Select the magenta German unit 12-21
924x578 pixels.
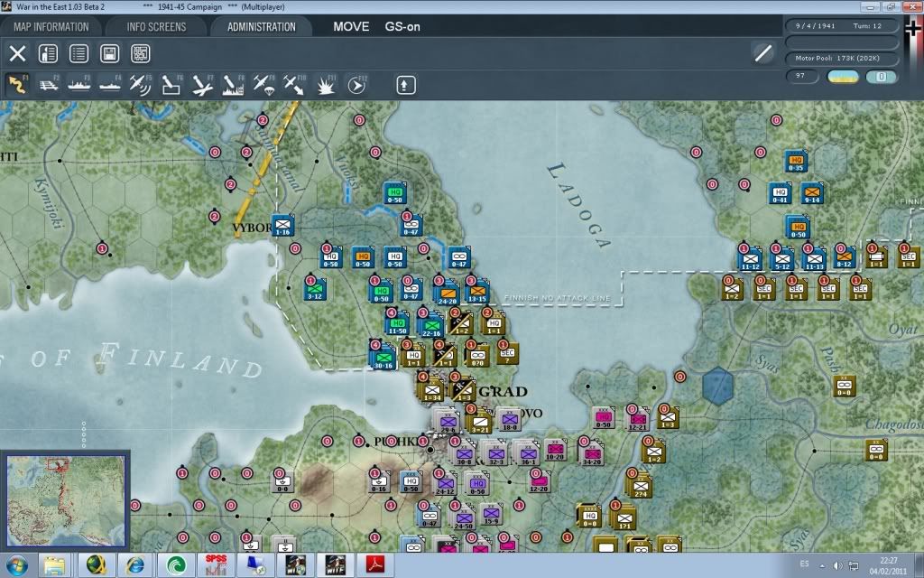[x=638, y=420]
